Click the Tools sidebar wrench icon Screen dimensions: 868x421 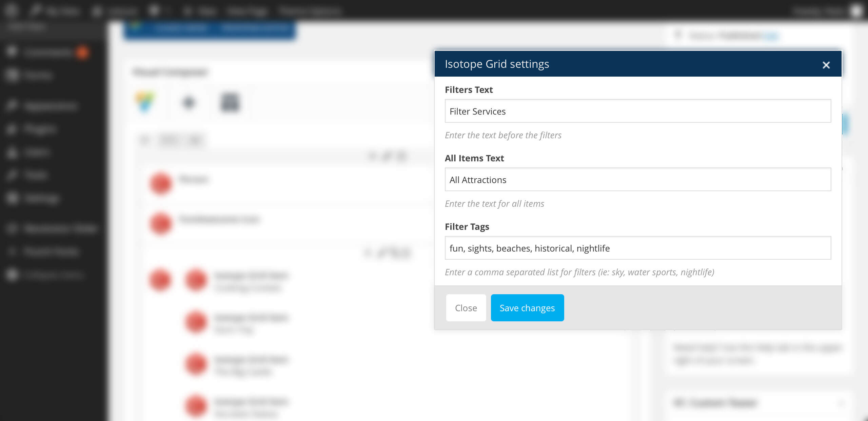click(x=12, y=175)
